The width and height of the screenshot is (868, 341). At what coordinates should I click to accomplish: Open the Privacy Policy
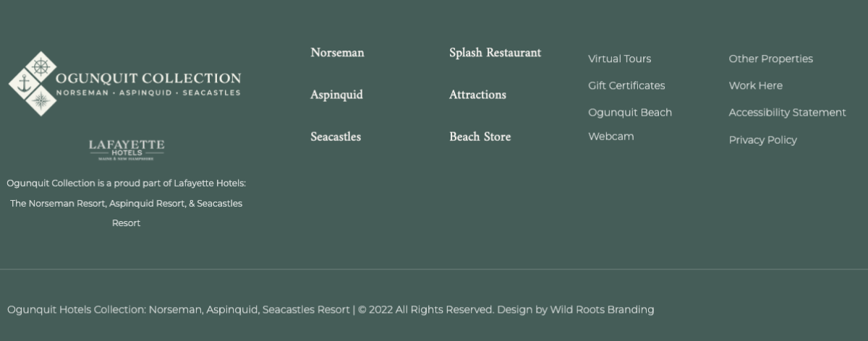click(x=762, y=140)
